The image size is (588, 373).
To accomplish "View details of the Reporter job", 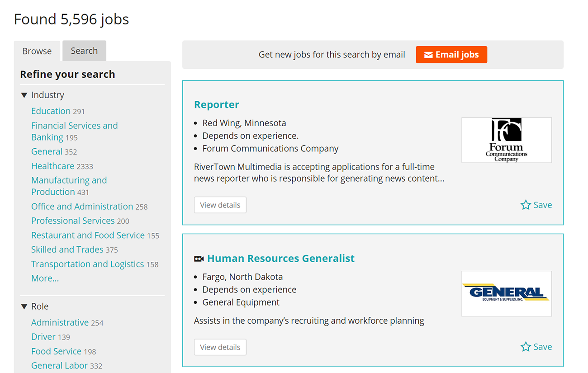I will [220, 205].
